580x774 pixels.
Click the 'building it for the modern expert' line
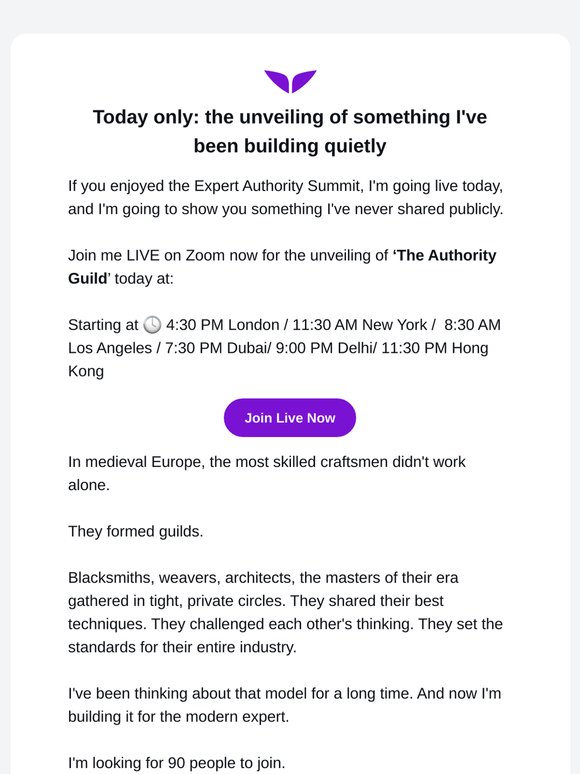click(x=178, y=716)
